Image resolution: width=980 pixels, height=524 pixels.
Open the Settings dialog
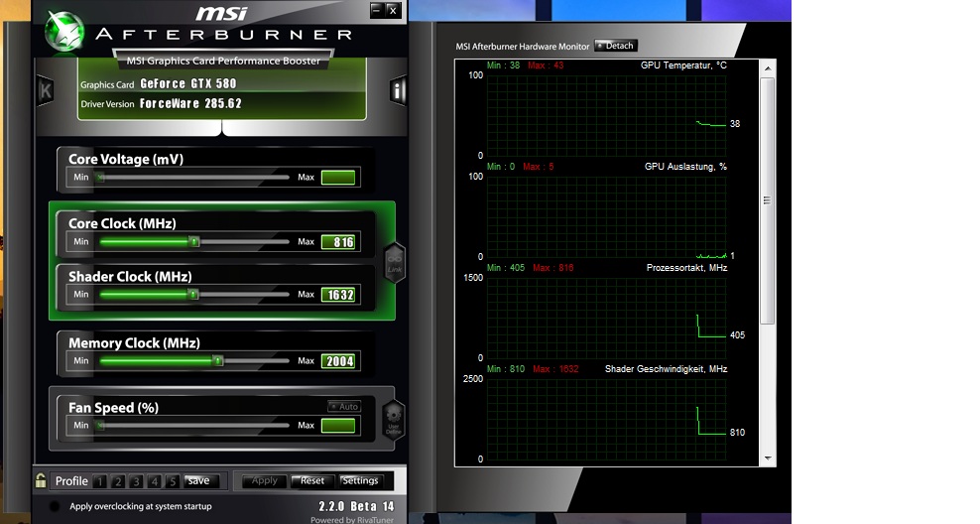[359, 481]
